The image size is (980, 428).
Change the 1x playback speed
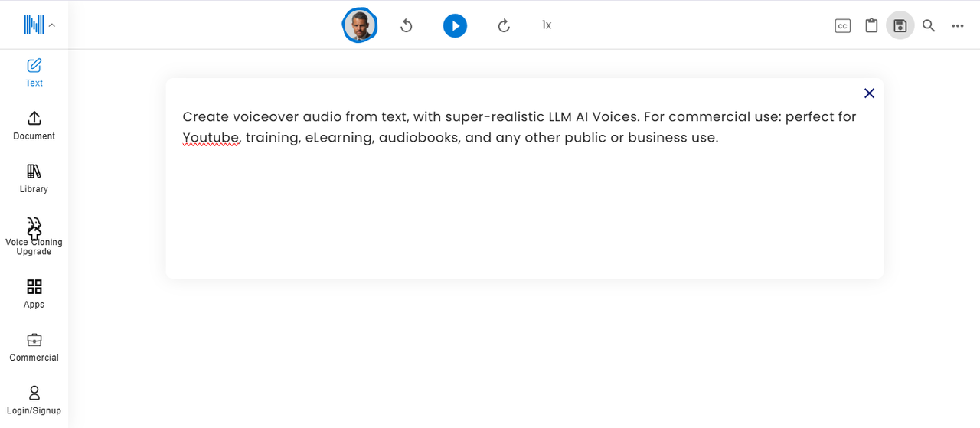(x=547, y=25)
